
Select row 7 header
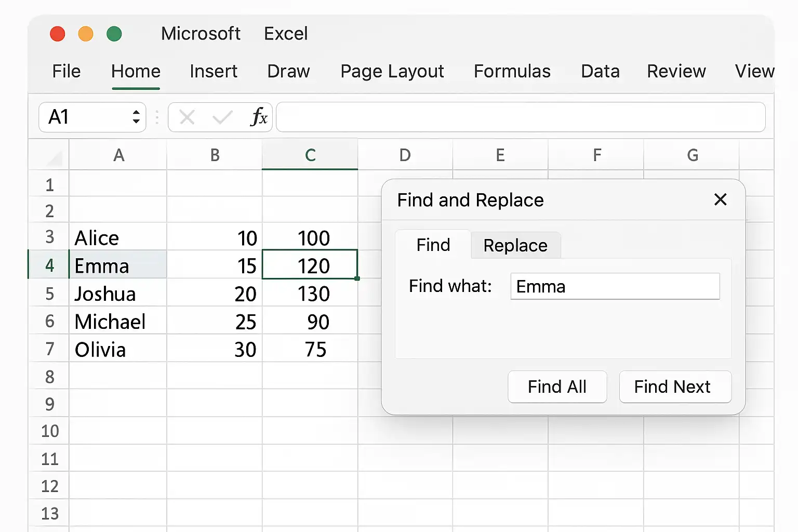[x=49, y=349]
